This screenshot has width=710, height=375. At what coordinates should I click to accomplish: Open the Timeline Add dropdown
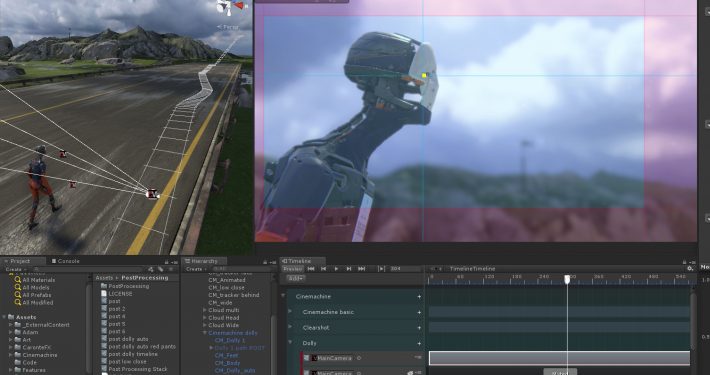296,278
